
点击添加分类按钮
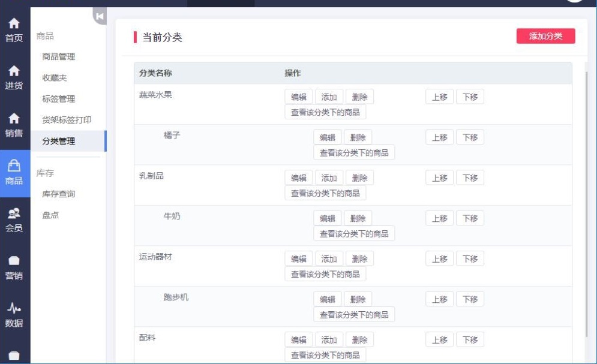click(x=547, y=36)
